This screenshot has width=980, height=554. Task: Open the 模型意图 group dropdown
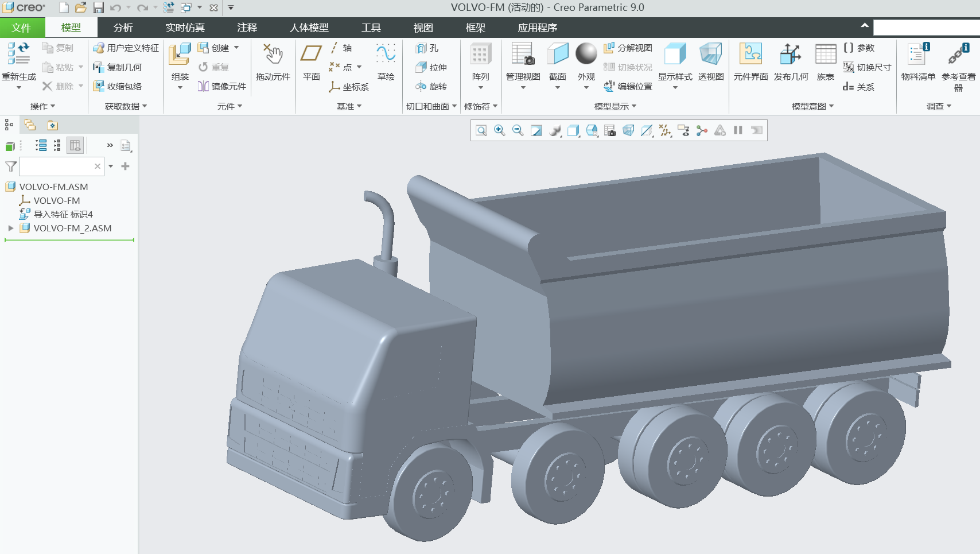point(812,106)
